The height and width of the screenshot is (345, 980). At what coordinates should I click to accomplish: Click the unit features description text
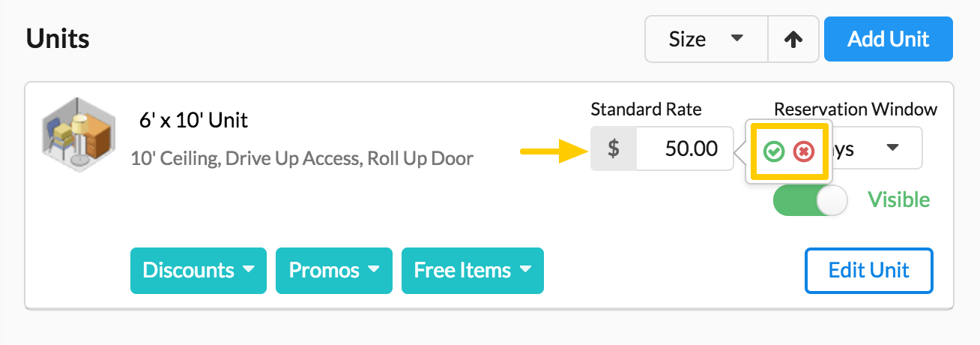302,158
